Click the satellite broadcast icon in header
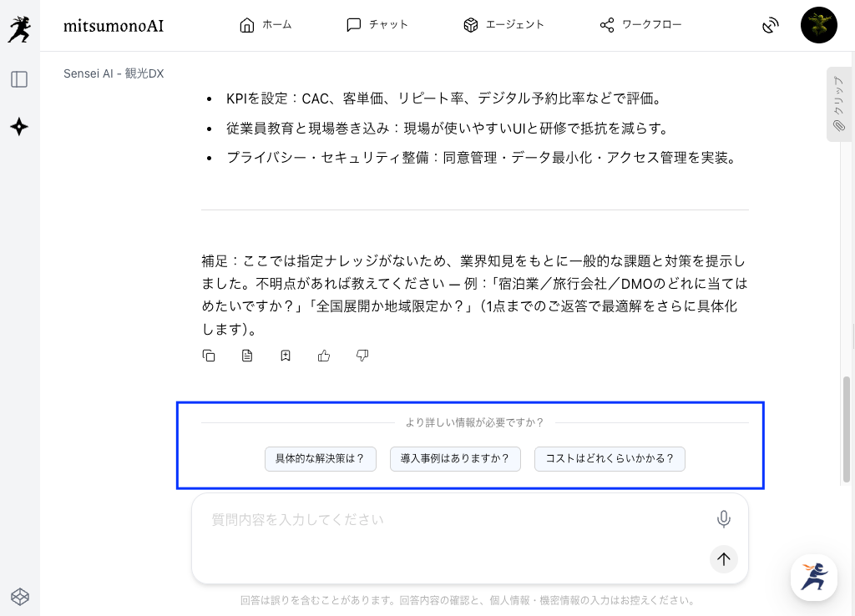This screenshot has width=855, height=616. pyautogui.click(x=770, y=25)
